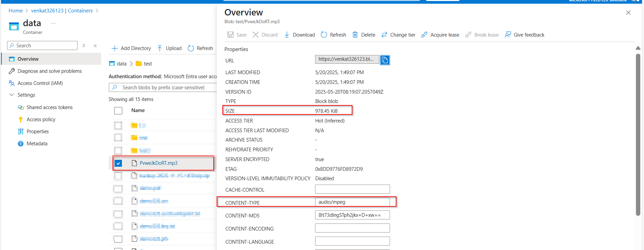Click the Refresh icon in blob overview
This screenshot has height=250, width=644.
[324, 35]
